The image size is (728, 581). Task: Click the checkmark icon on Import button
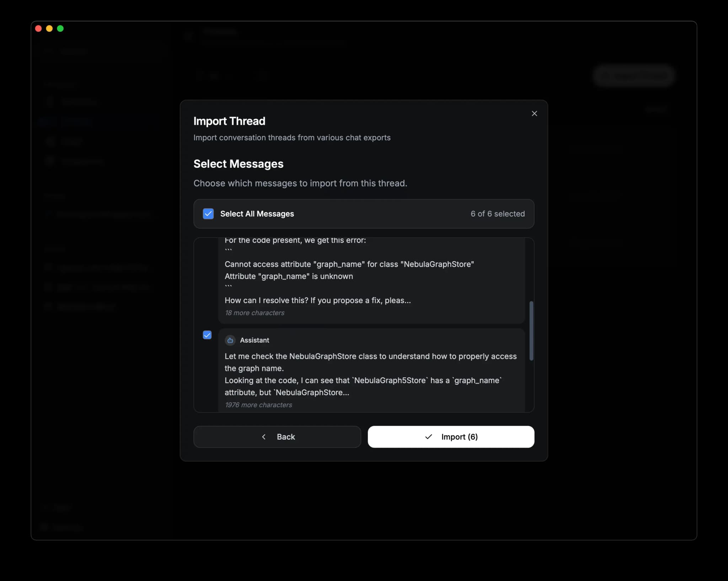pyautogui.click(x=429, y=437)
